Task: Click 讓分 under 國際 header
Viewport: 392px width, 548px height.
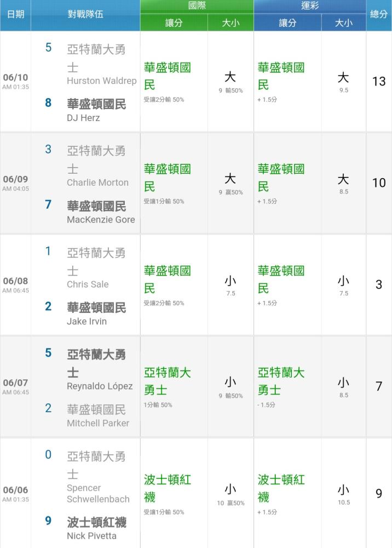Action: click(174, 23)
